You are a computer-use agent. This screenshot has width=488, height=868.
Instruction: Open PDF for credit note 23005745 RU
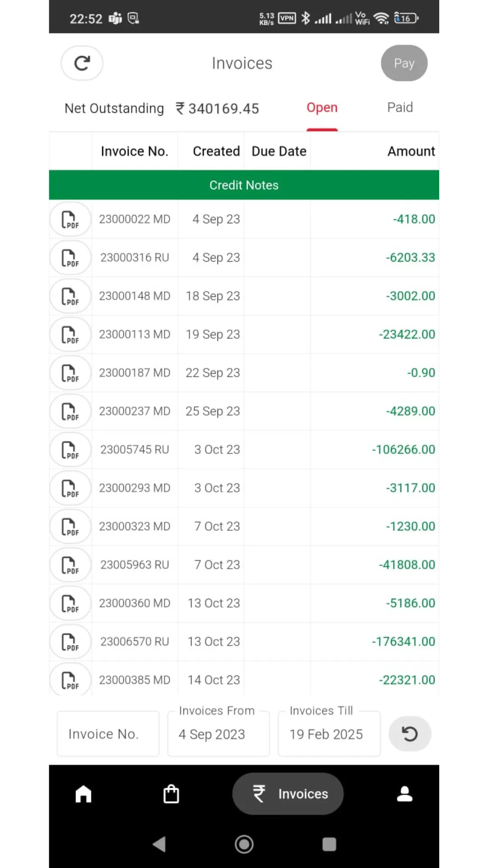[x=70, y=450]
